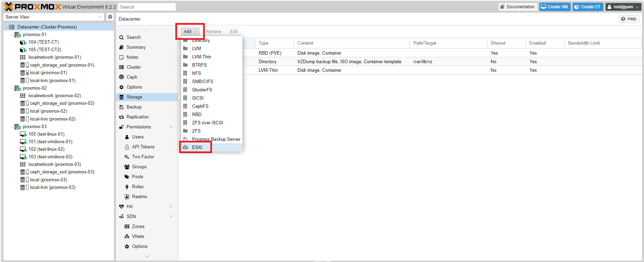This screenshot has width=644, height=262.
Task: Click the proxmox-01 node icon
Action: pyautogui.click(x=18, y=35)
